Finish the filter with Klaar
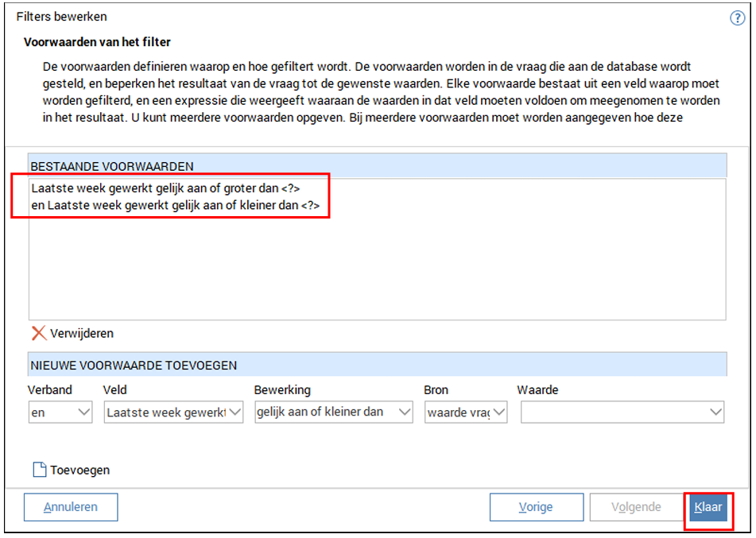 click(708, 507)
